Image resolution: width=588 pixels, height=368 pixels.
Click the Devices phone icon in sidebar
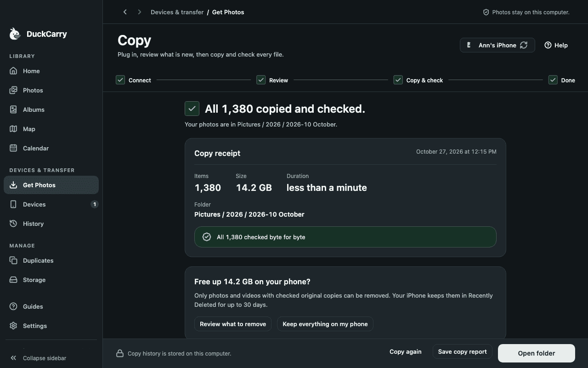[x=13, y=204]
